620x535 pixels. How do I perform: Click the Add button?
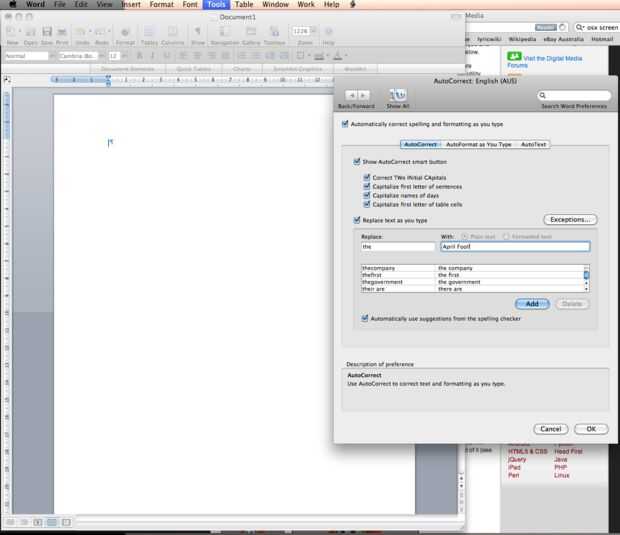532,304
